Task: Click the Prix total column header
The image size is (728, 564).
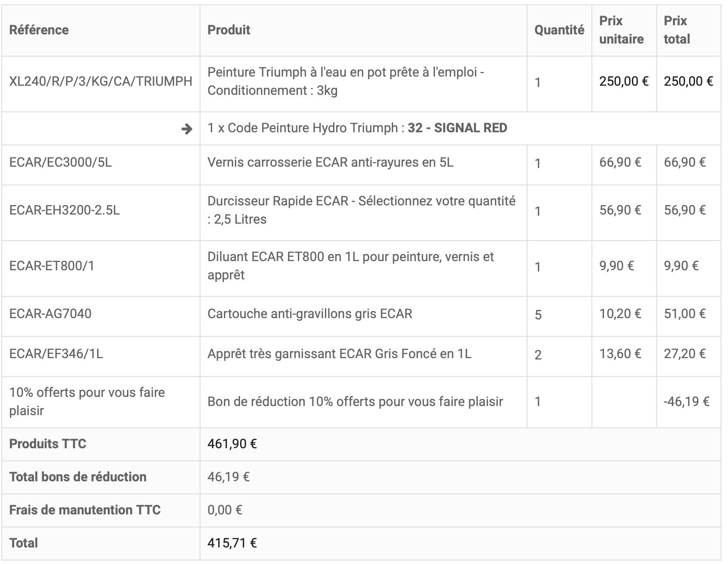Action: pyautogui.click(x=677, y=30)
